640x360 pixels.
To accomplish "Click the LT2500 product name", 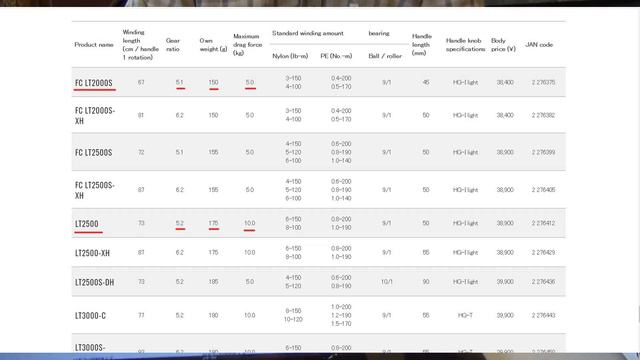I will (87, 224).
